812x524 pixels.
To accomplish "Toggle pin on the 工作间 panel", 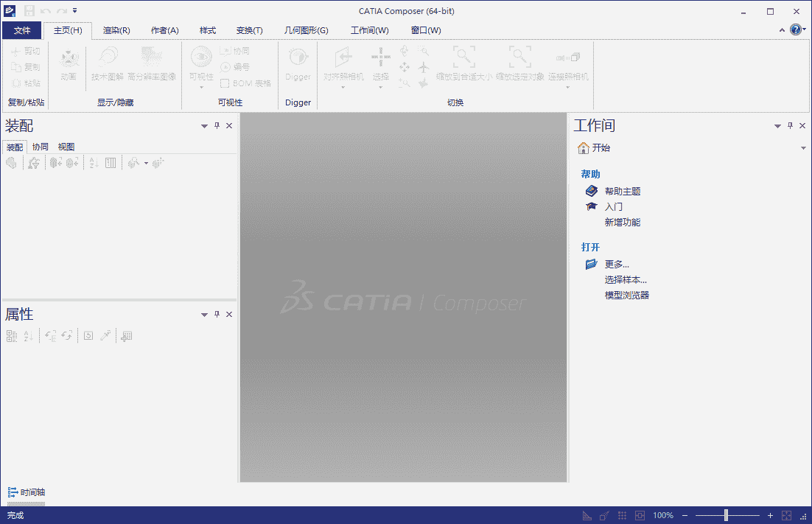I will point(790,126).
